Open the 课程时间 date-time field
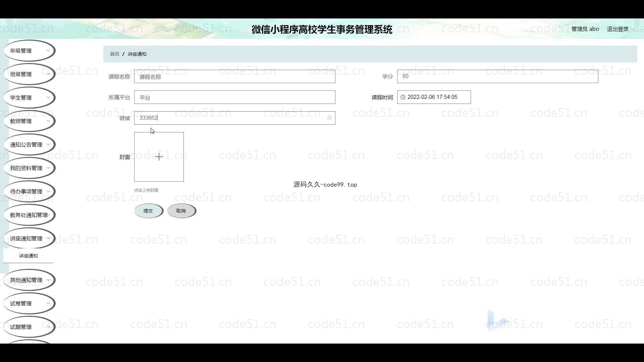 pyautogui.click(x=434, y=97)
